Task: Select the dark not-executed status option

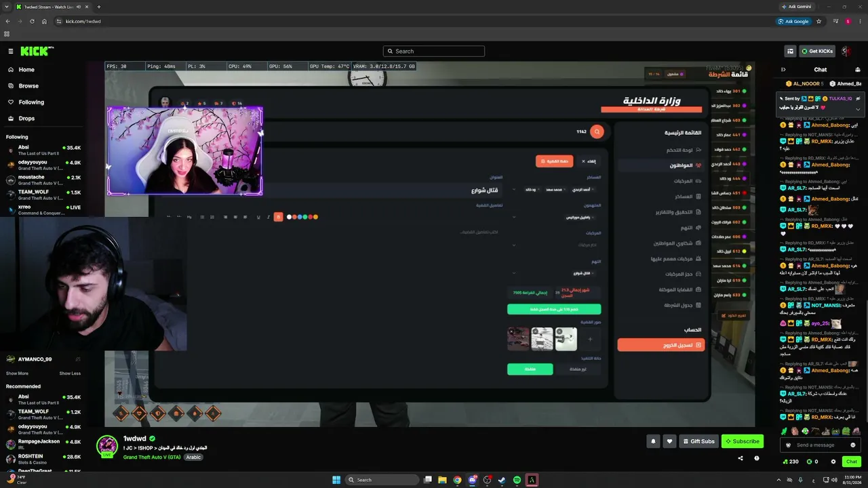Action: point(578,369)
